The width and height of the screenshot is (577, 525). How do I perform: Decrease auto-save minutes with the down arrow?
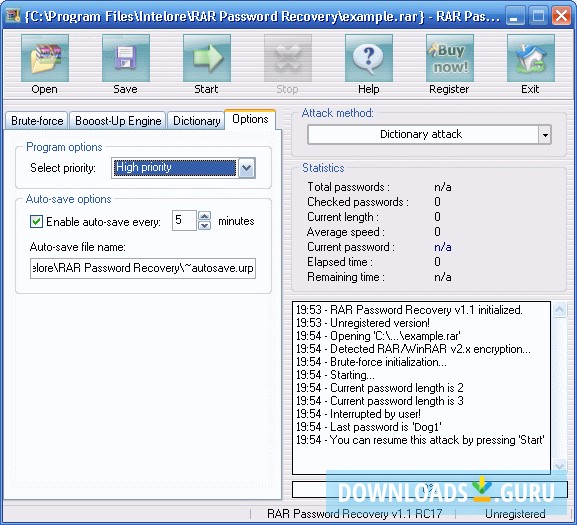click(x=205, y=225)
